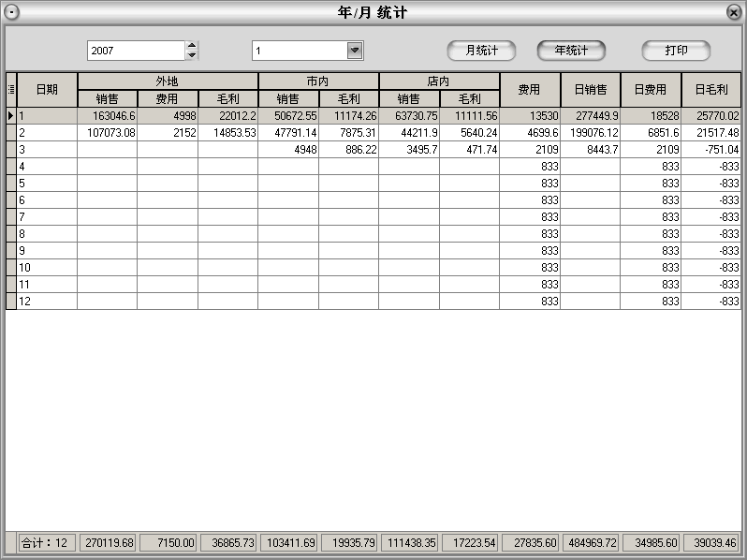Click the 市内 group header
The image size is (747, 560).
click(318, 81)
